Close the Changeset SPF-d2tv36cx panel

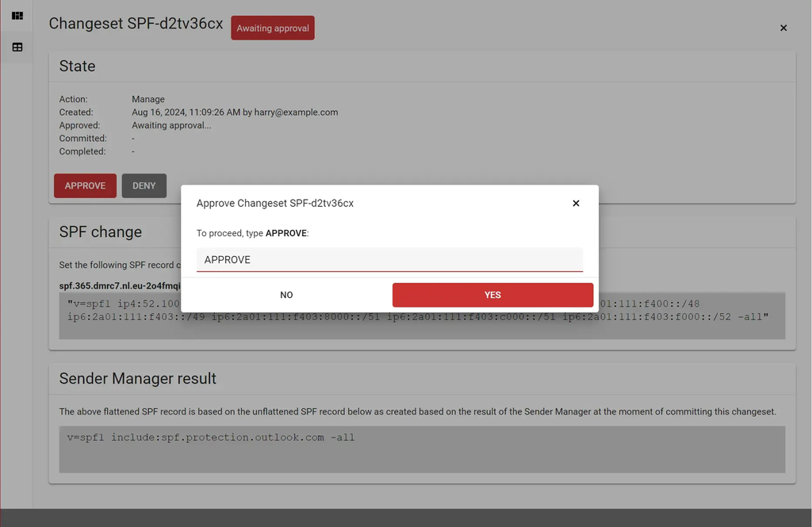[783, 28]
